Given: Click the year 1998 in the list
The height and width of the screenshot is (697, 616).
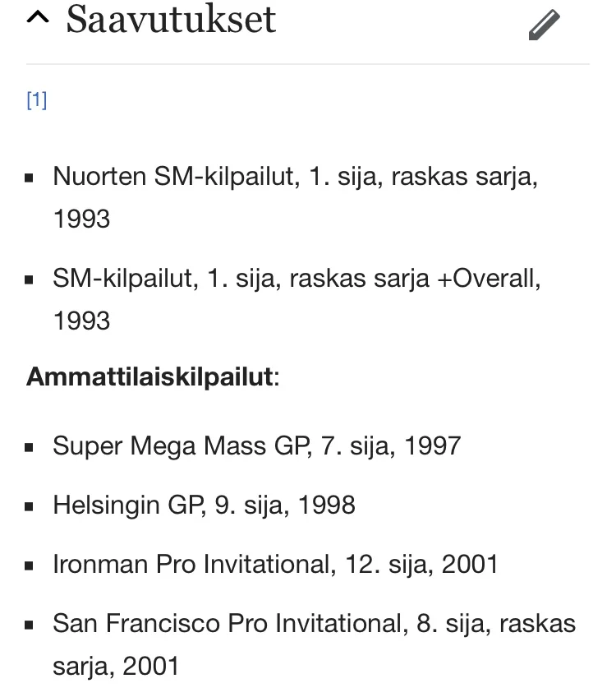Looking at the screenshot, I should tap(326, 504).
